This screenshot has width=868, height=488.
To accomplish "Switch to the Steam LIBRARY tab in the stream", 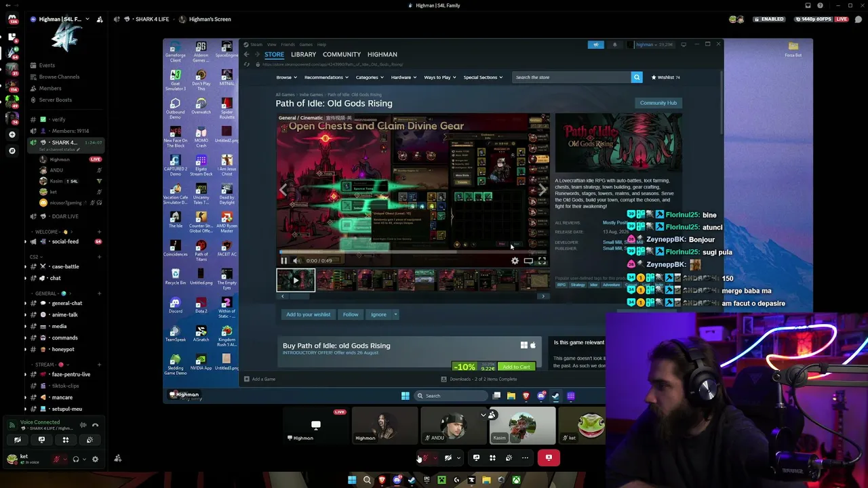I will [x=303, y=54].
